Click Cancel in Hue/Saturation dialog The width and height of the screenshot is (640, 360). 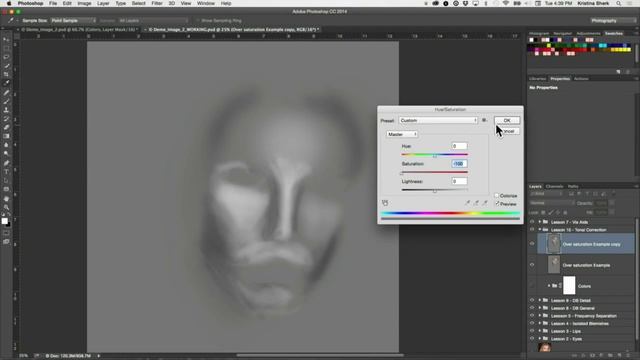(507, 131)
